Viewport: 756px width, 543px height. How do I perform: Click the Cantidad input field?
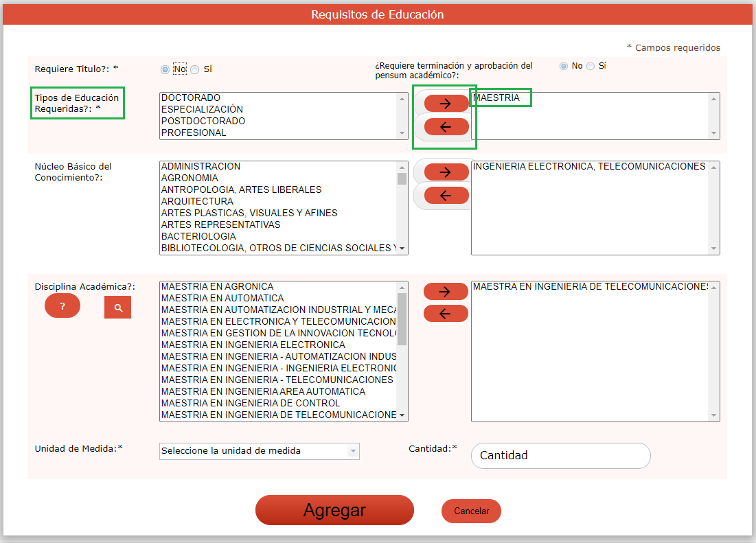click(x=560, y=456)
